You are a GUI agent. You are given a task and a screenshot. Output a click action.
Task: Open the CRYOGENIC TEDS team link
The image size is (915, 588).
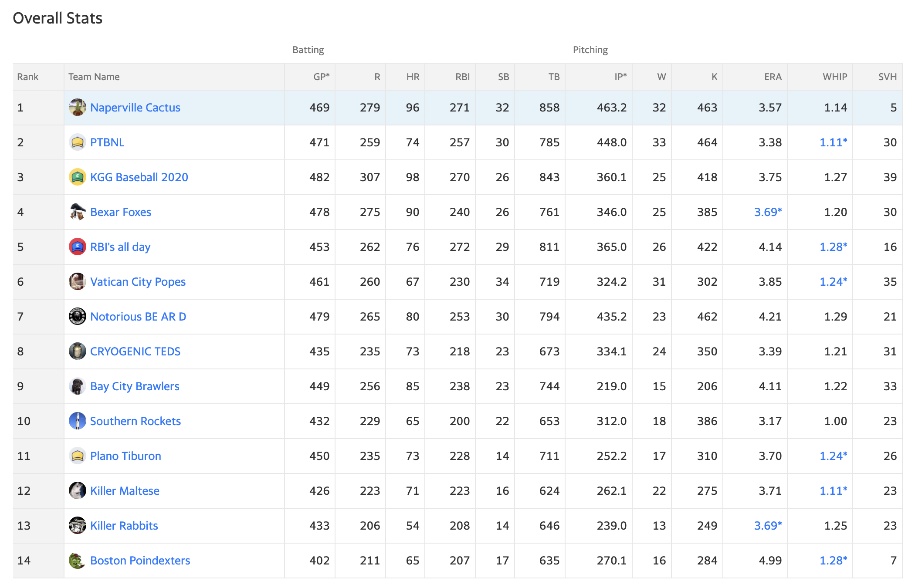pos(135,351)
